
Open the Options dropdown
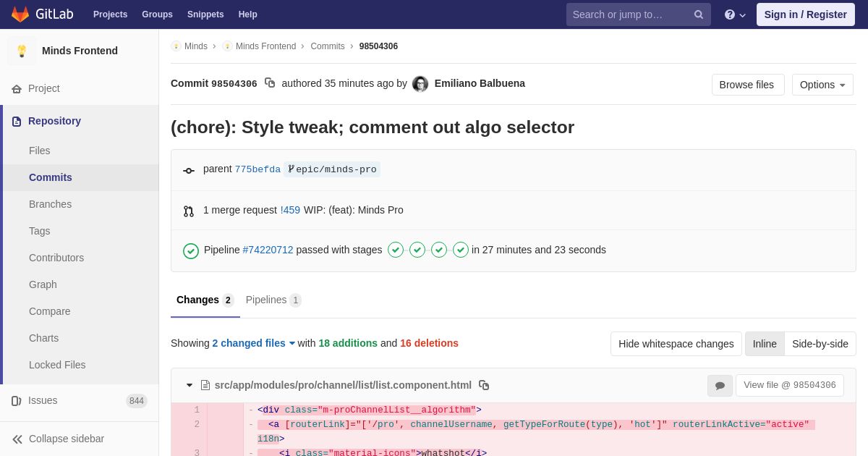[822, 85]
